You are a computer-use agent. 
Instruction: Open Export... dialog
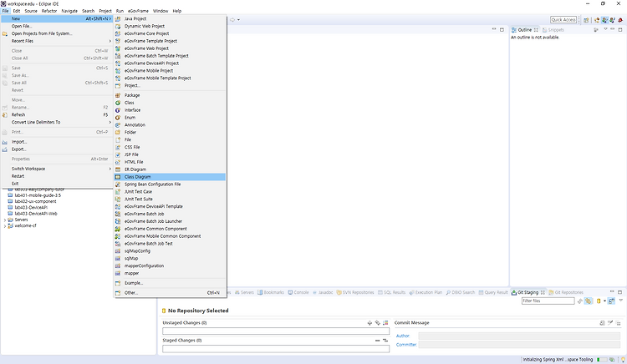click(x=57, y=149)
